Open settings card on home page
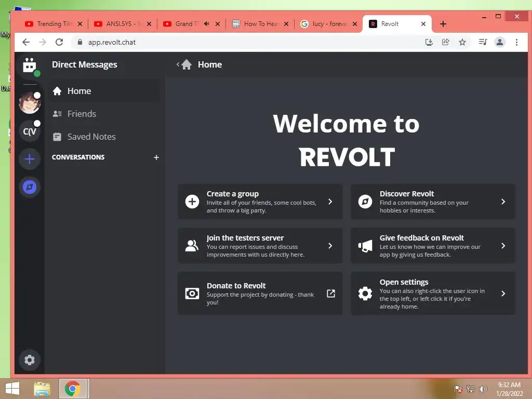 [x=433, y=294]
